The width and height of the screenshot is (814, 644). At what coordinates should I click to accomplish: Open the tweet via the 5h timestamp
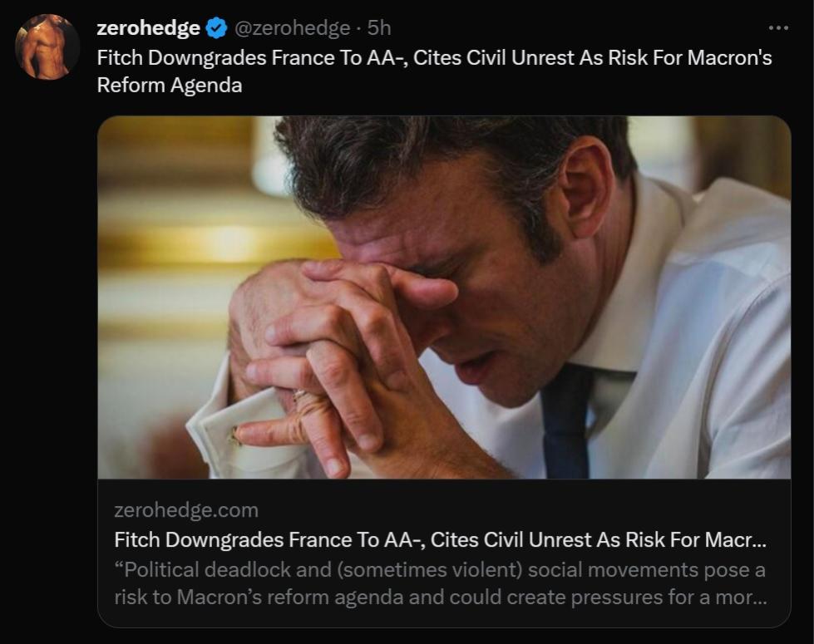pyautogui.click(x=379, y=28)
